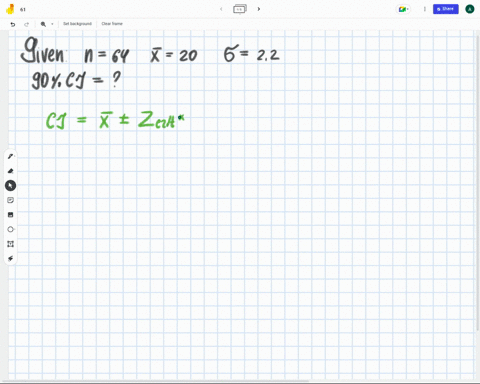Screen dimensions: 480x384
Task: Click the jam title "61"
Action: click(x=23, y=9)
